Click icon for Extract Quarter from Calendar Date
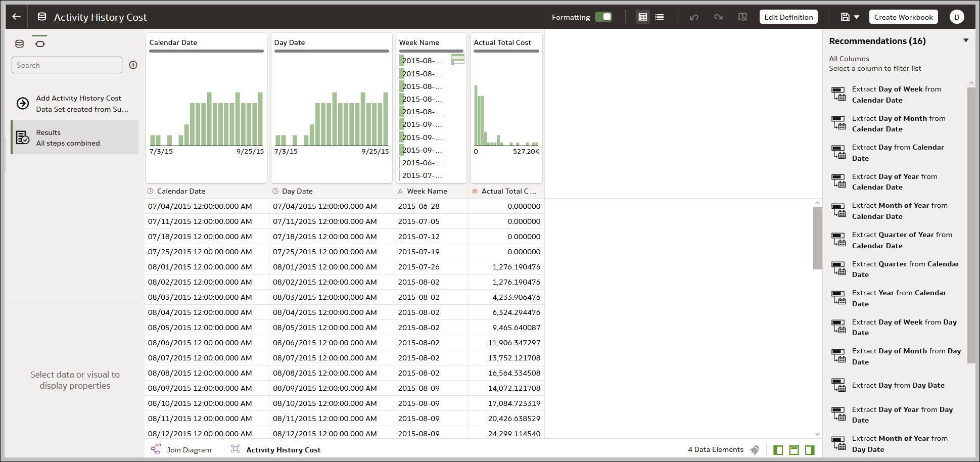Screen dimensions: 980x462 point(838,269)
